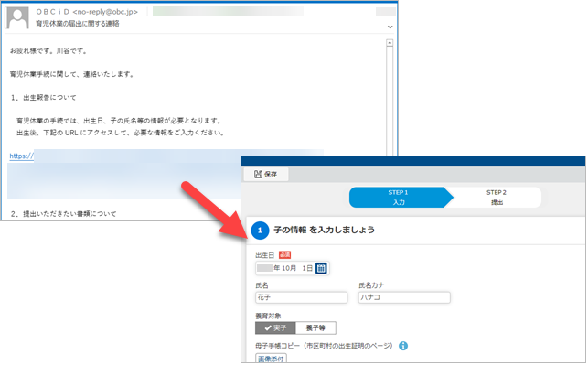Click the info icon beside 母子手帳コピー
588x365 pixels.
[x=403, y=346]
